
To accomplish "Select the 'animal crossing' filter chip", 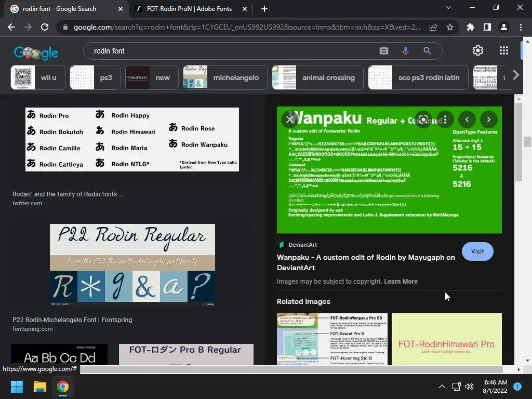I will click(317, 78).
